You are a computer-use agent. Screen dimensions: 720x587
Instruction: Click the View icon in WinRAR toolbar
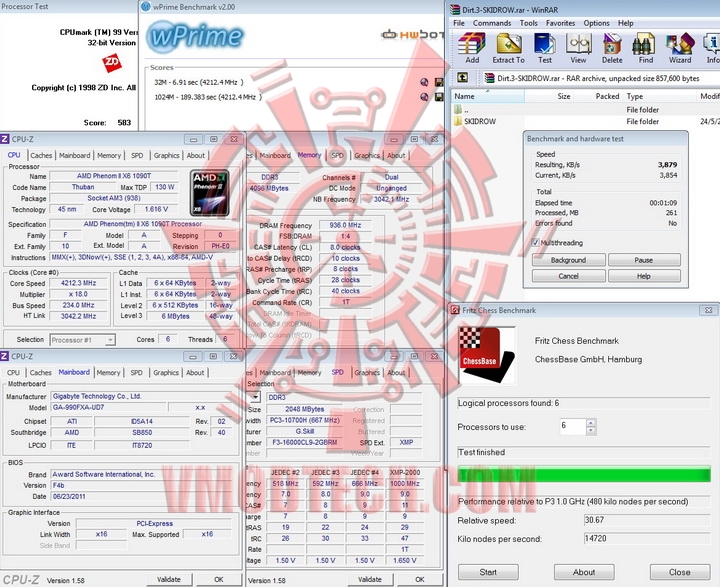pyautogui.click(x=578, y=48)
